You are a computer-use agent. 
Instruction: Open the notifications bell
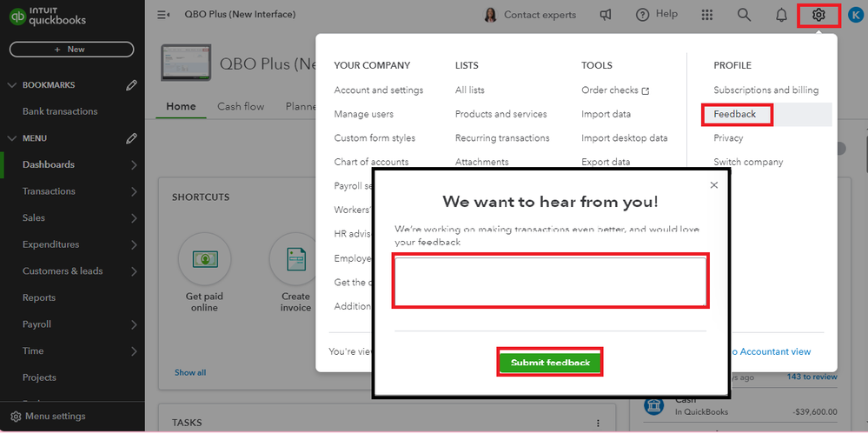tap(781, 15)
